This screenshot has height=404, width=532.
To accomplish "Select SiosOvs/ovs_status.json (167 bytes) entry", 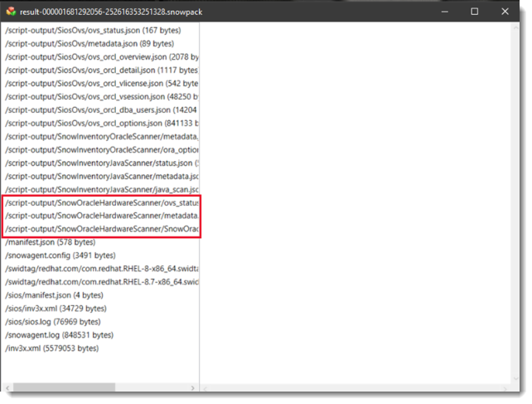I will point(93,30).
